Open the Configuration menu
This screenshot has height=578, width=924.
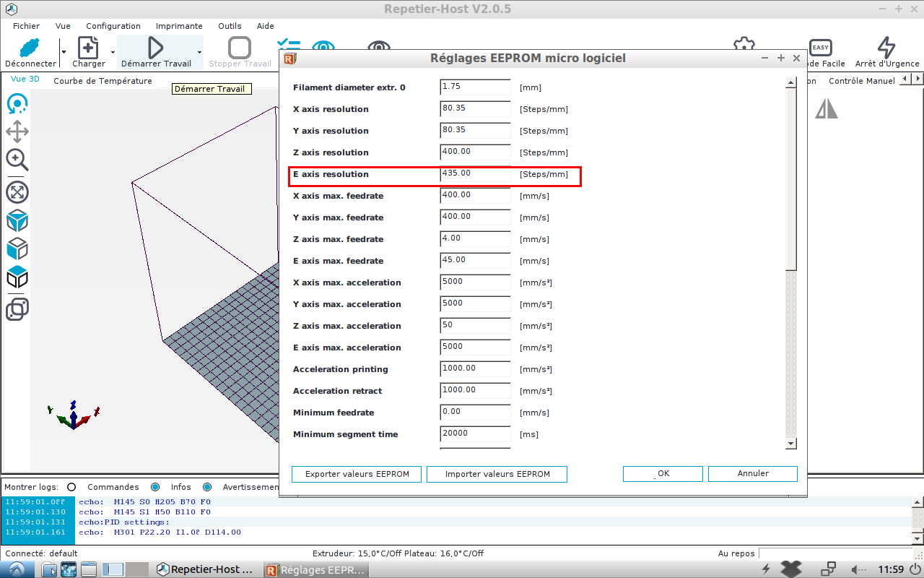click(113, 26)
